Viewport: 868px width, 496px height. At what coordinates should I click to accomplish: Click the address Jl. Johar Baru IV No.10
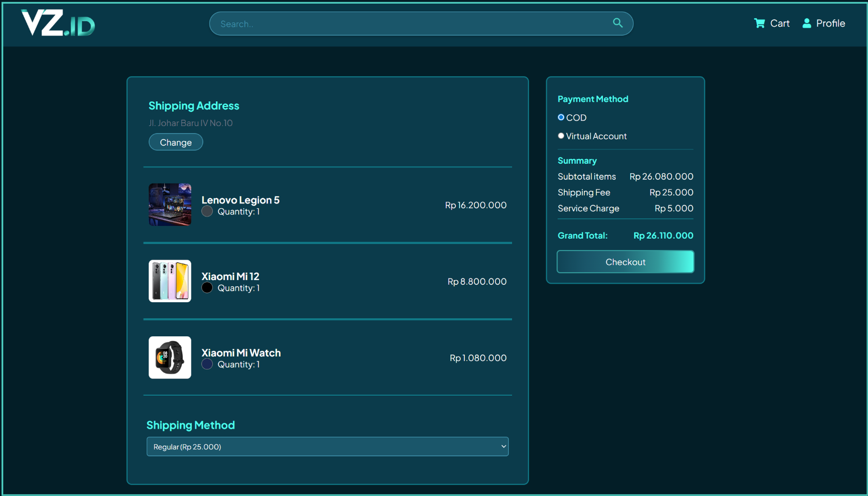[x=191, y=123]
